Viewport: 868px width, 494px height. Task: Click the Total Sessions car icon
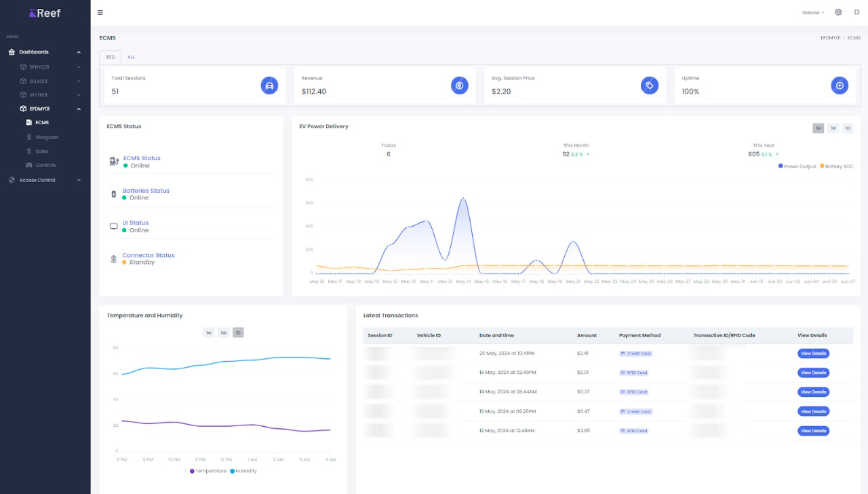tap(269, 85)
